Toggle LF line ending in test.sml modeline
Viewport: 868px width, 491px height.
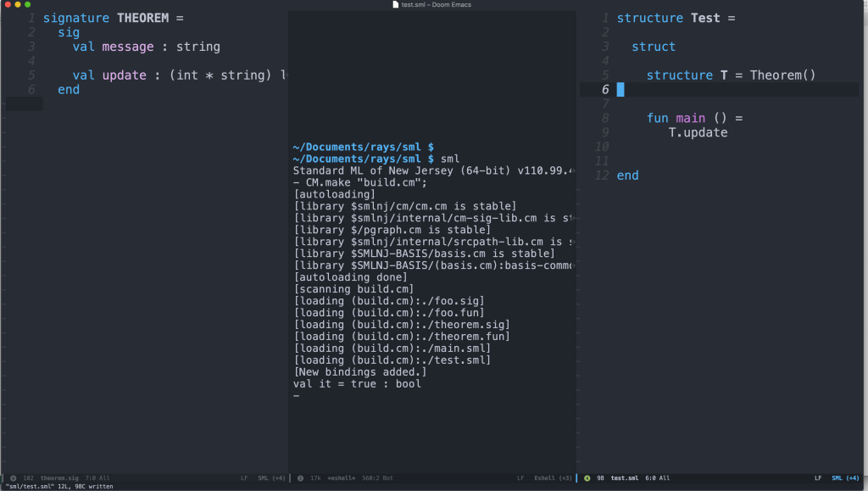click(x=818, y=478)
